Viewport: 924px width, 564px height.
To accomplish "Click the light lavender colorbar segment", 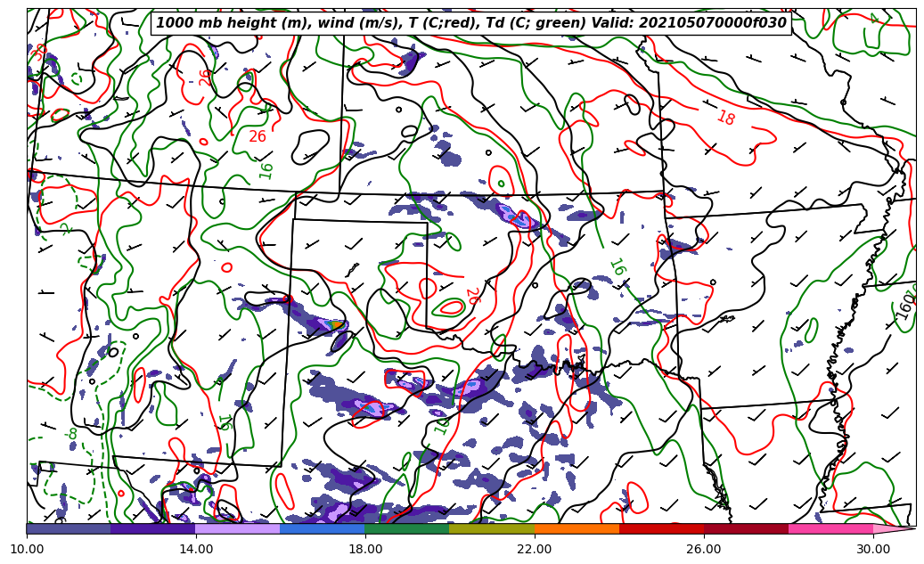I will 238,528.
